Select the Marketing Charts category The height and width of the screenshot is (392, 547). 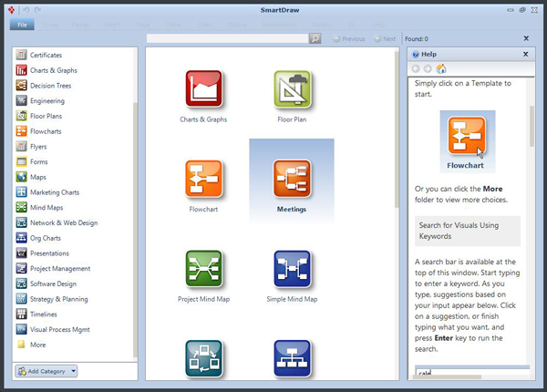click(48, 192)
